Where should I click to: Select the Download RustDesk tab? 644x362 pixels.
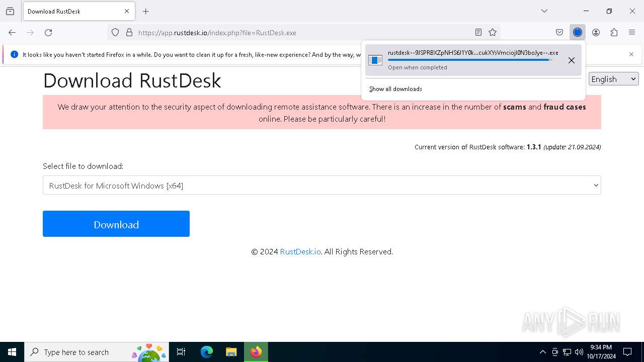[78, 11]
